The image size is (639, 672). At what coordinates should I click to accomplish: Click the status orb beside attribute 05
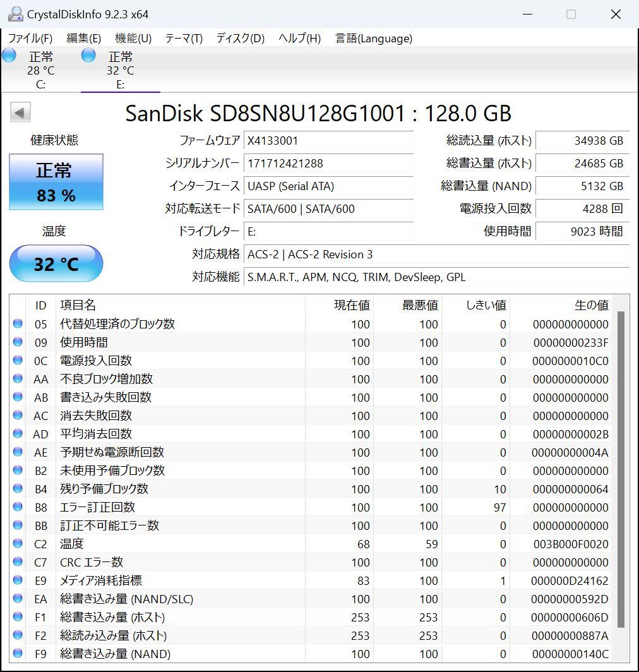point(18,324)
